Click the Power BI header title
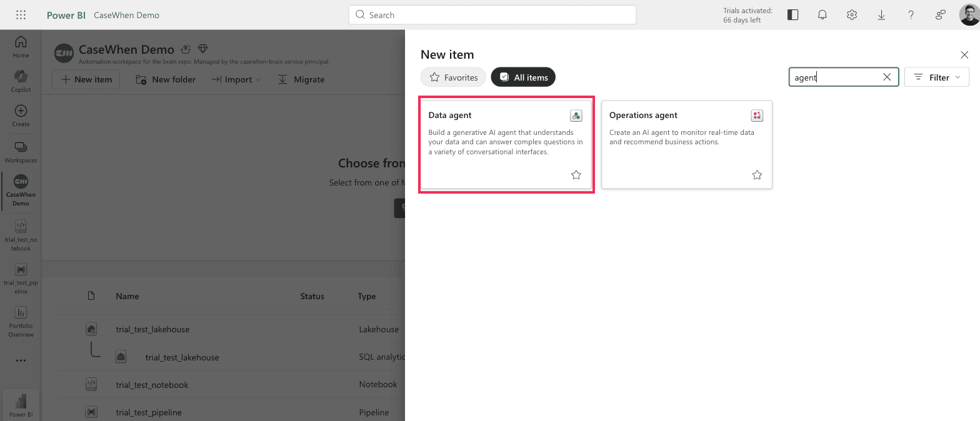The width and height of the screenshot is (980, 421). point(66,15)
